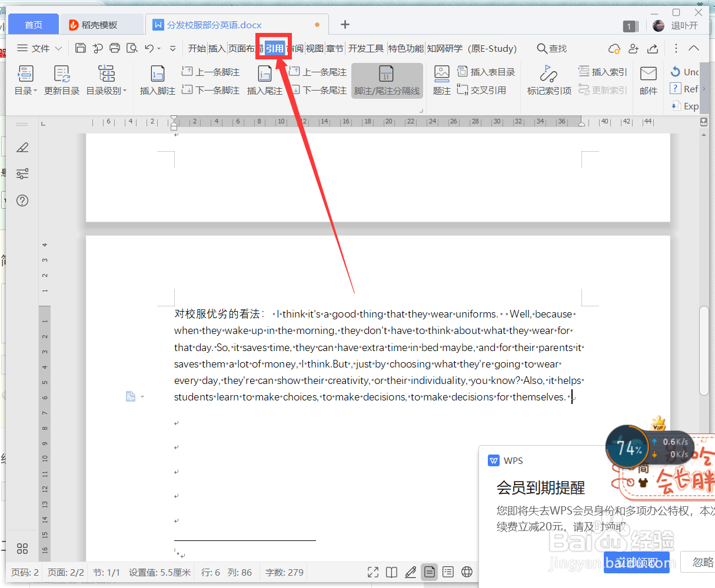This screenshot has height=588, width=715.
Task: Click the Print Preview icon
Action: click(x=132, y=48)
